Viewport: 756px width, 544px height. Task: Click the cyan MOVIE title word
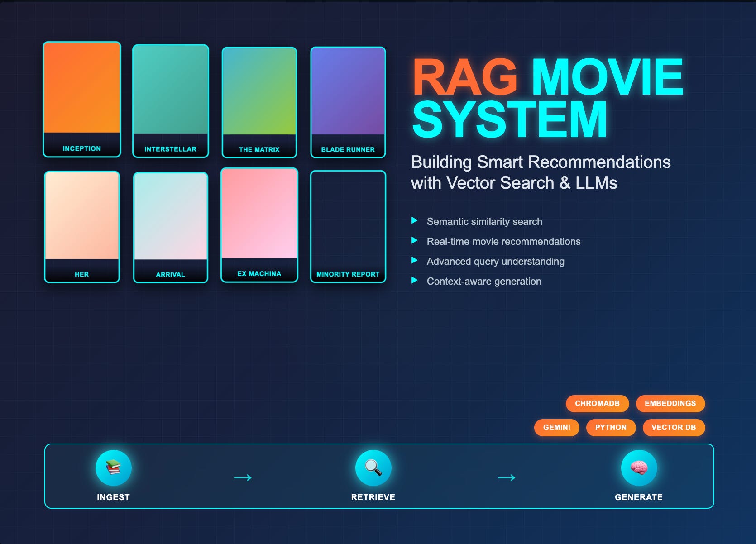[x=607, y=77]
